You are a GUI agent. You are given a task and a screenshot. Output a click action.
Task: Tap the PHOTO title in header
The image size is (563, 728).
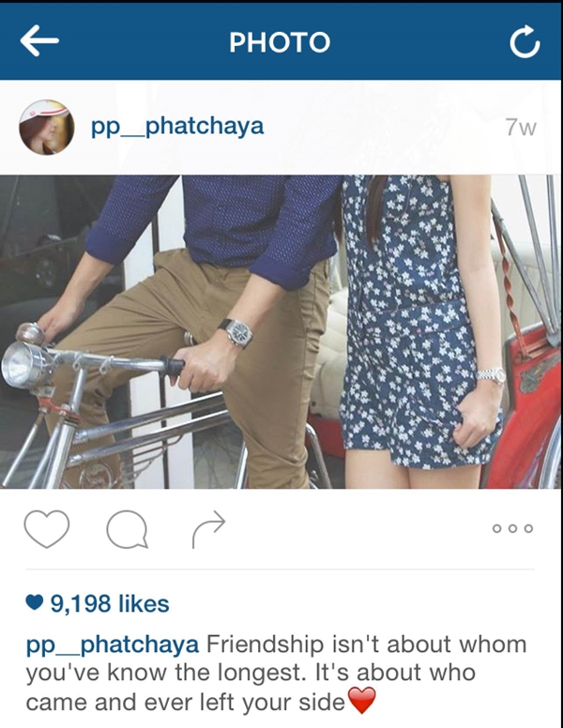(x=280, y=42)
